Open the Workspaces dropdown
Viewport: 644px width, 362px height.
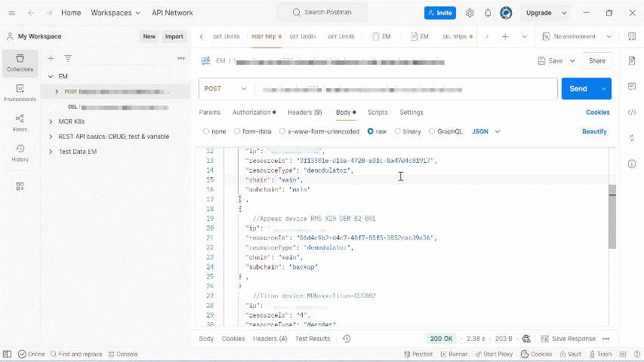click(116, 13)
